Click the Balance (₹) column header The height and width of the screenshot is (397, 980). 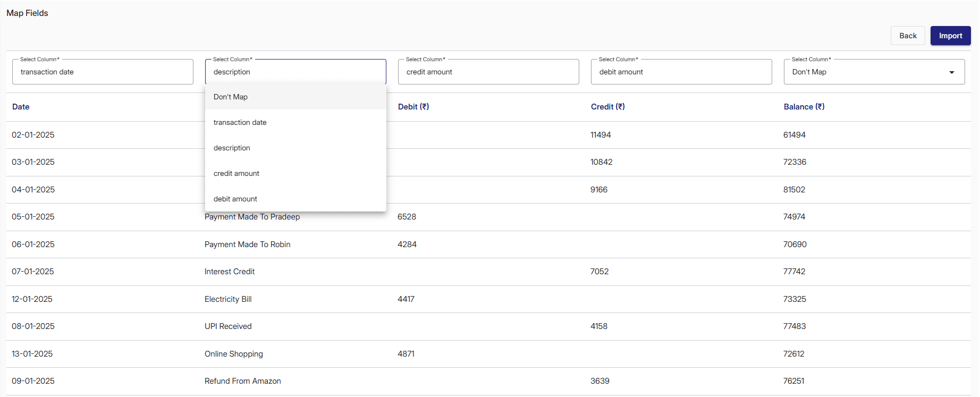point(804,107)
